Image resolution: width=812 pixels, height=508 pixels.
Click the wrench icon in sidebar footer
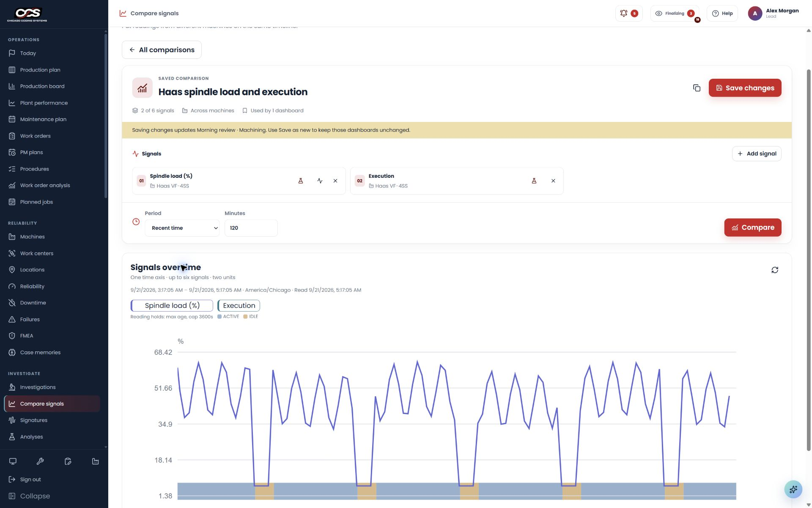click(x=40, y=461)
